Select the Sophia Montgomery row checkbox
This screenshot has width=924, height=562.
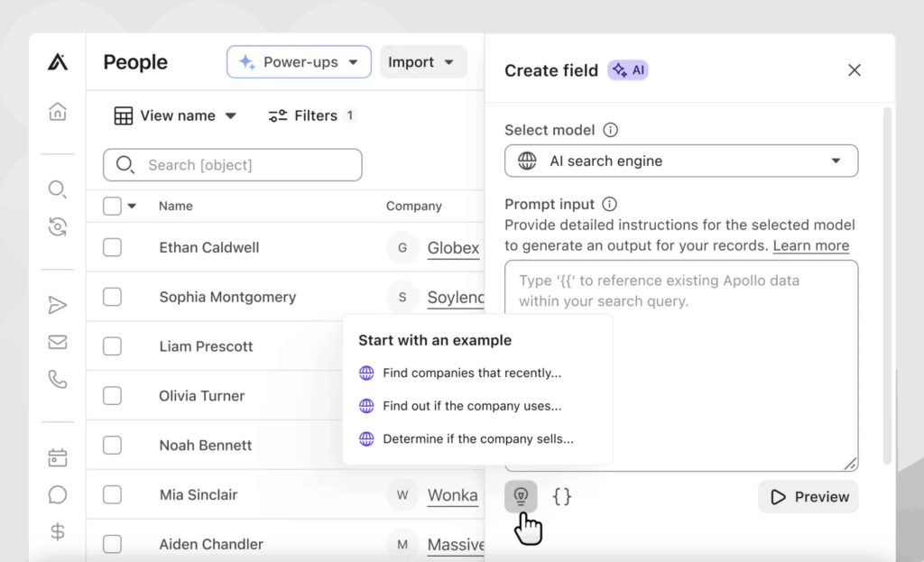[112, 297]
